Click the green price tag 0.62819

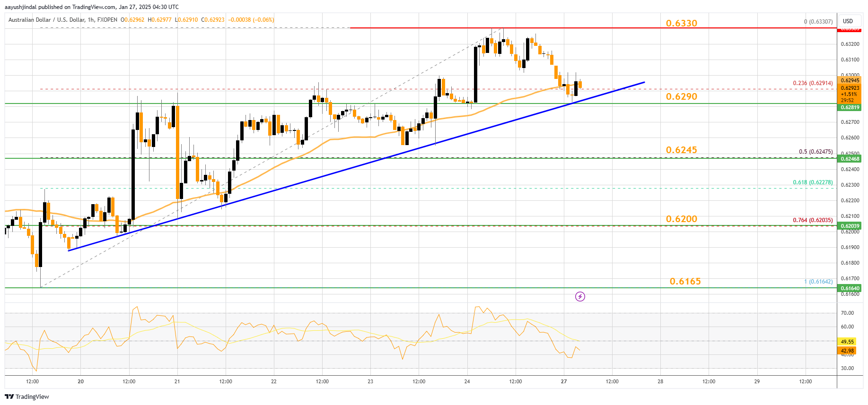tap(850, 108)
